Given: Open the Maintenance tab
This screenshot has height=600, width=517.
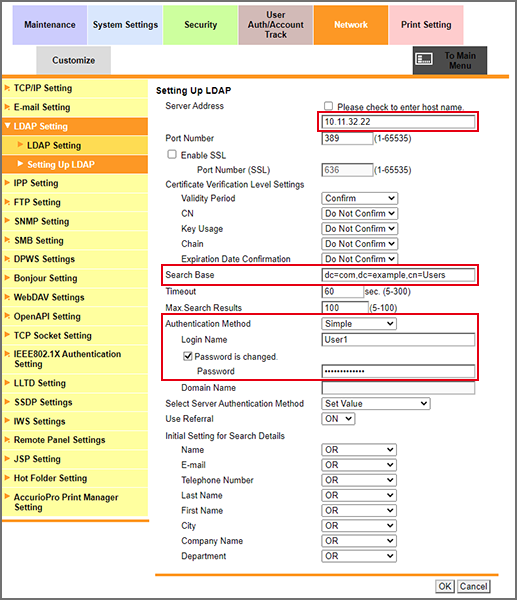Looking at the screenshot, I should 50,25.
